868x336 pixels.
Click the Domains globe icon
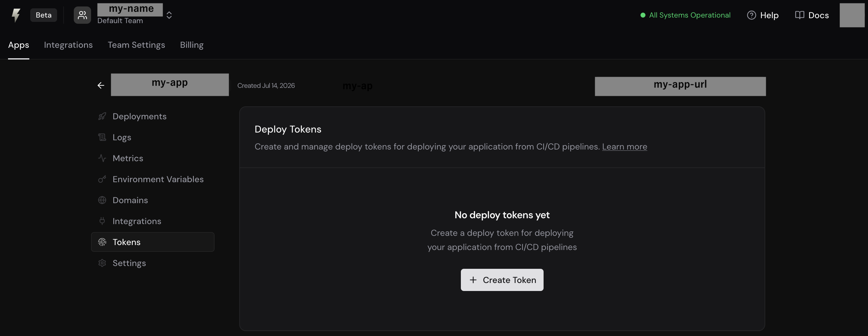[x=102, y=200]
